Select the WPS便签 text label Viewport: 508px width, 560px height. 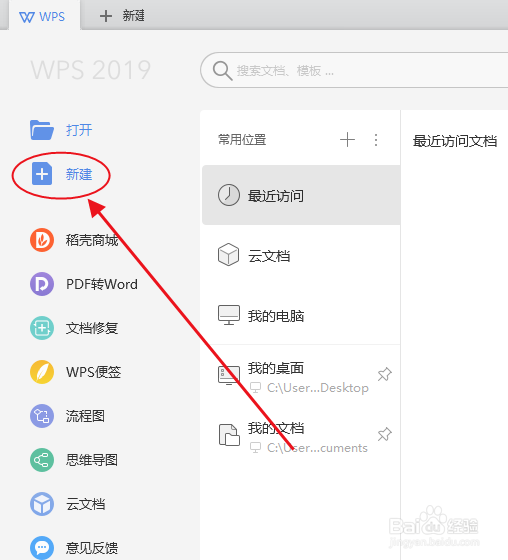click(x=94, y=372)
